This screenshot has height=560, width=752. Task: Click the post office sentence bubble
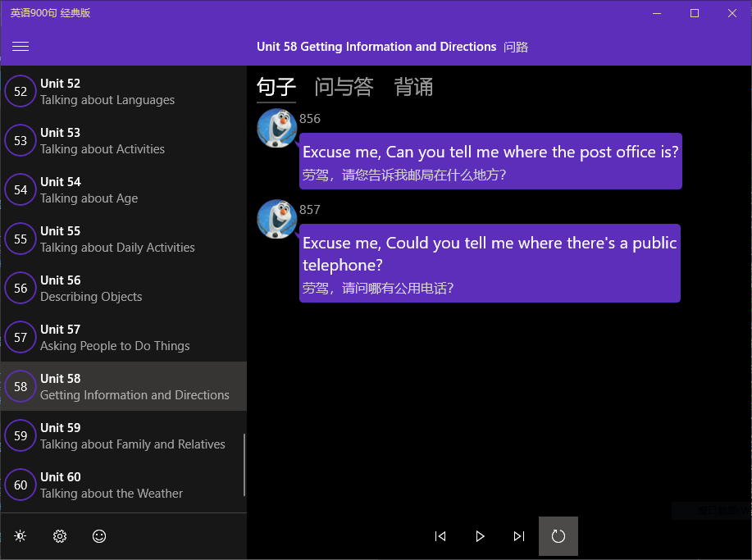click(x=490, y=161)
